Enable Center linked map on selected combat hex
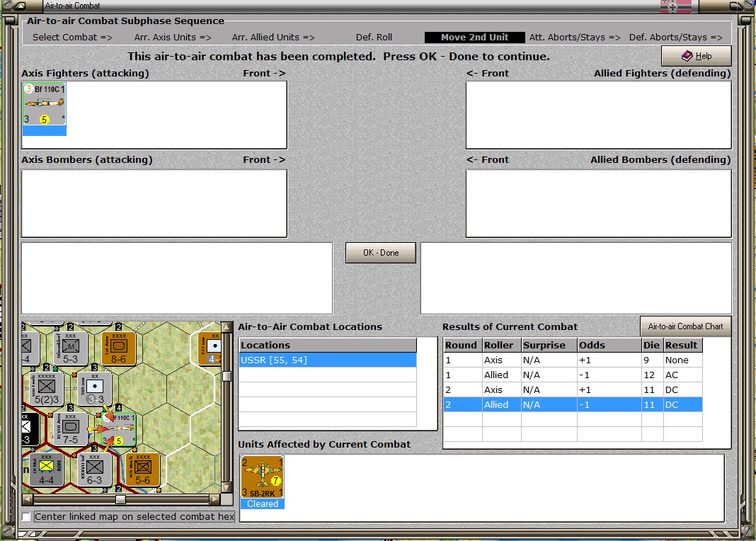756x541 pixels. 26,517
